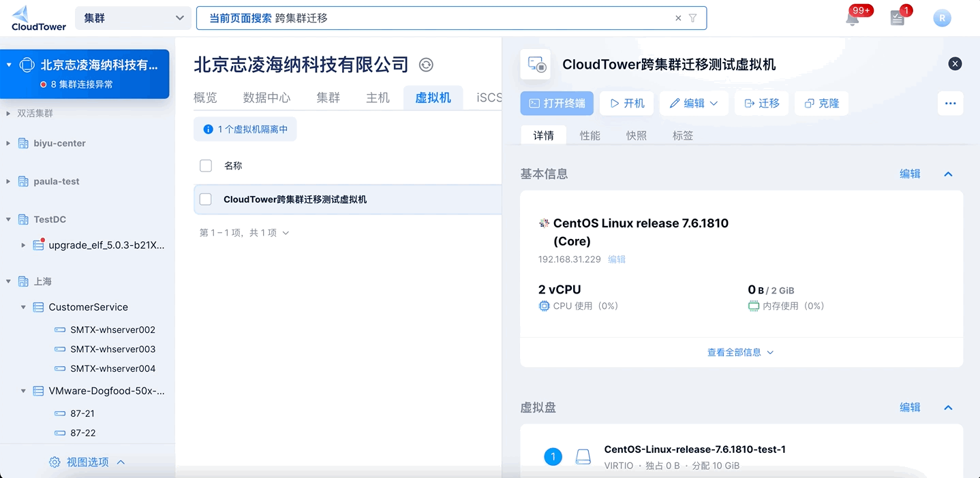Click the 克隆 clone button

tap(821, 103)
